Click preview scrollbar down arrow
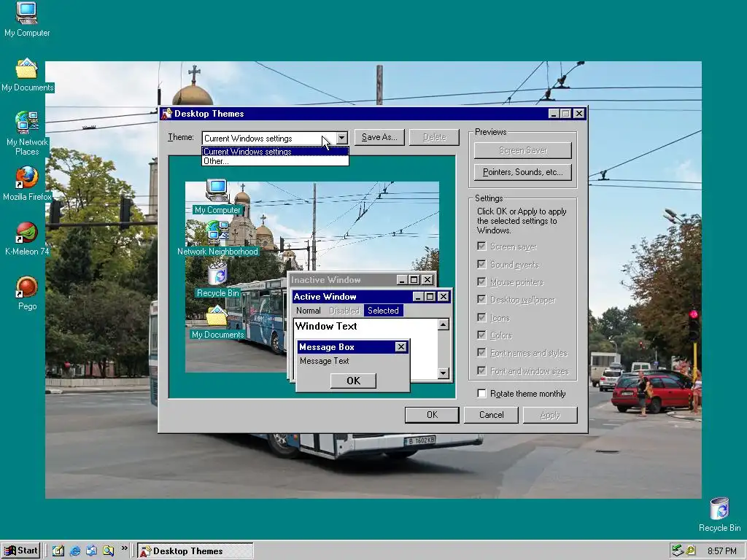This screenshot has width=747, height=560. pos(443,373)
